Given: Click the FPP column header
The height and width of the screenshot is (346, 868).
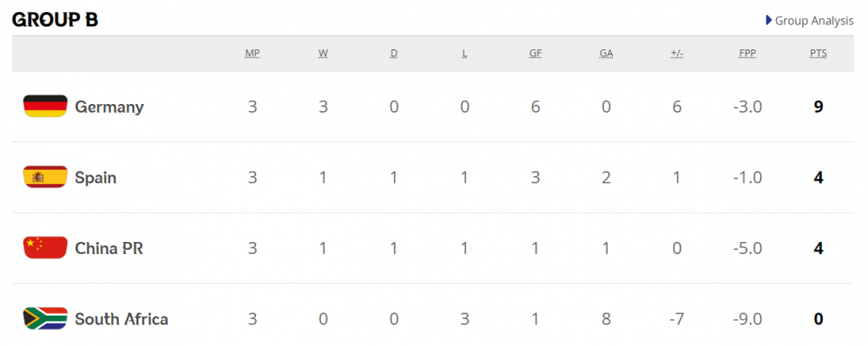Looking at the screenshot, I should pyautogui.click(x=747, y=54).
